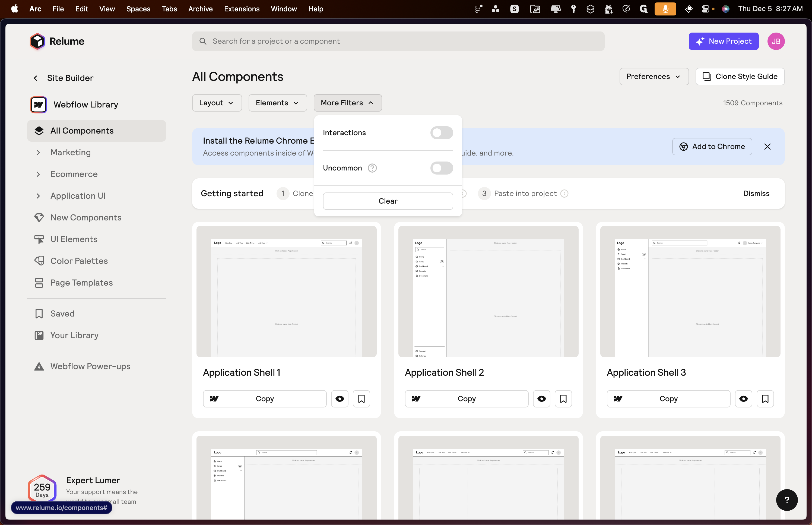
Task: Focus the project or component search field
Action: pos(398,41)
